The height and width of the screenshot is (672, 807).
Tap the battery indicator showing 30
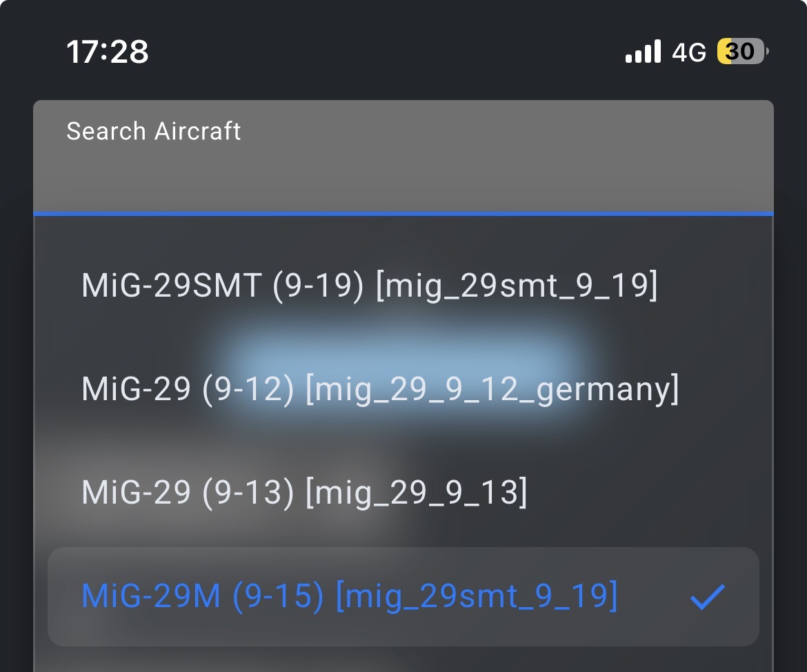click(x=742, y=52)
